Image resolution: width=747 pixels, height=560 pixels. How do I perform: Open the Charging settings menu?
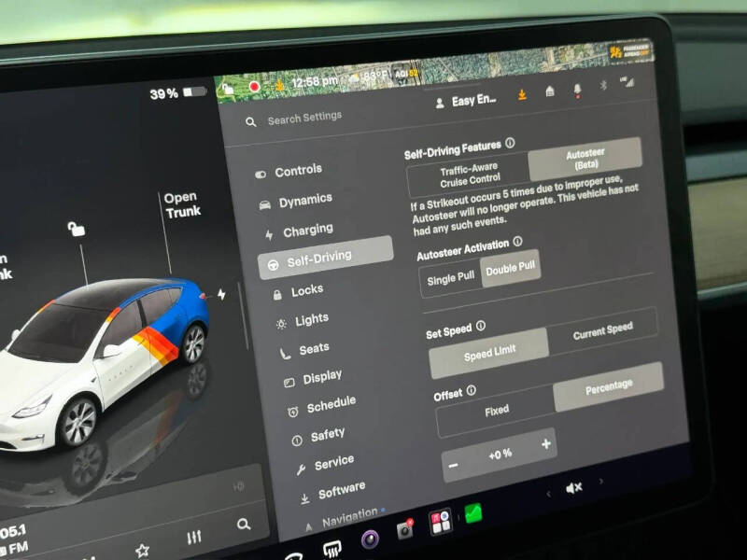coord(299,231)
